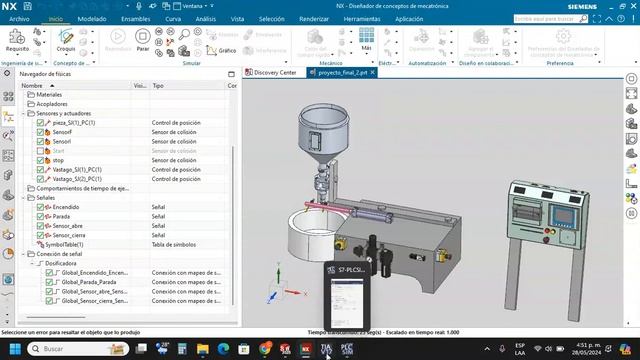Expand the Mecánico group options arrow
640x360 pixels.
(372, 63)
